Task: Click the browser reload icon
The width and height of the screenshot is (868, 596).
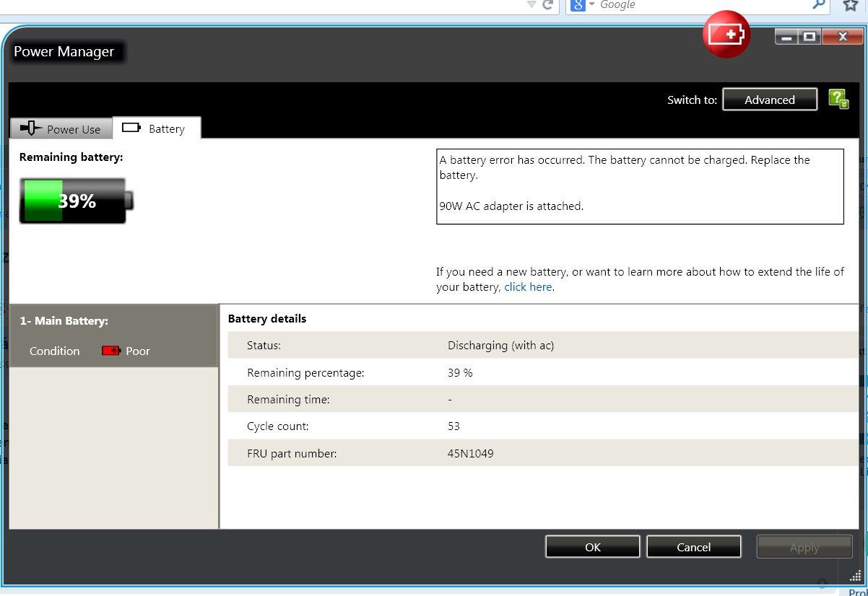Action: pos(548,4)
